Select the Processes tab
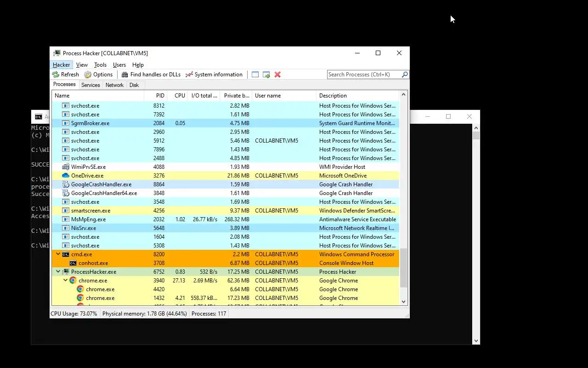The height and width of the screenshot is (368, 588). (x=64, y=85)
